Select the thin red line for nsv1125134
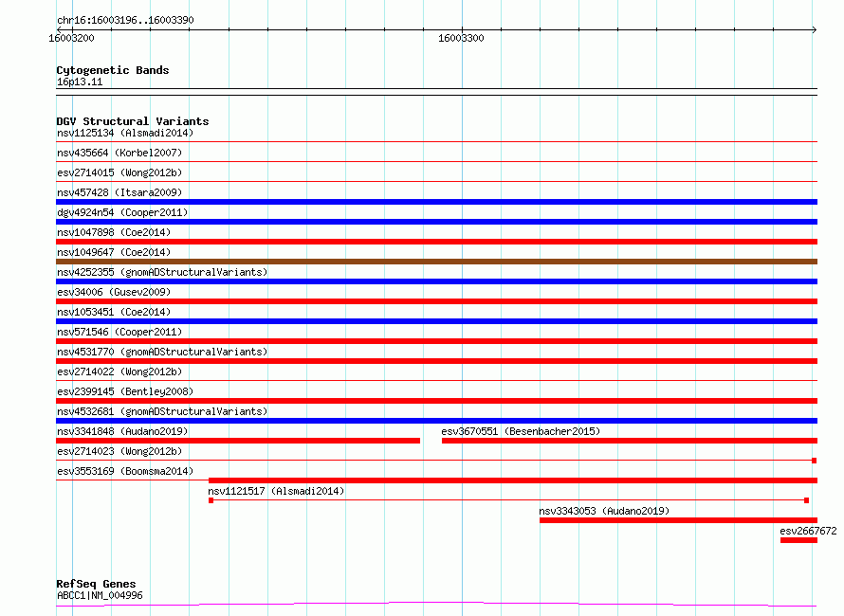Viewport: 844px width, 616px height. 436,141
